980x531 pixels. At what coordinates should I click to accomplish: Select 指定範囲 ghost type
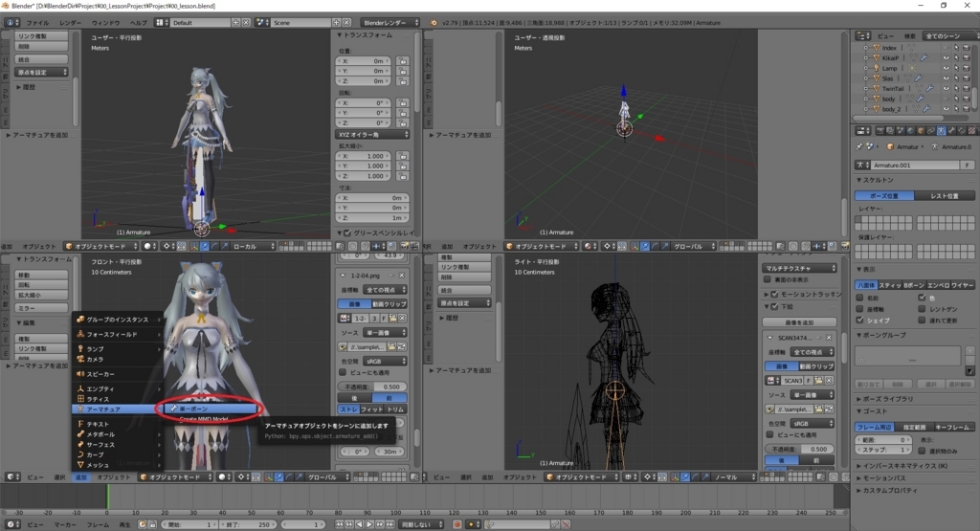coord(914,427)
